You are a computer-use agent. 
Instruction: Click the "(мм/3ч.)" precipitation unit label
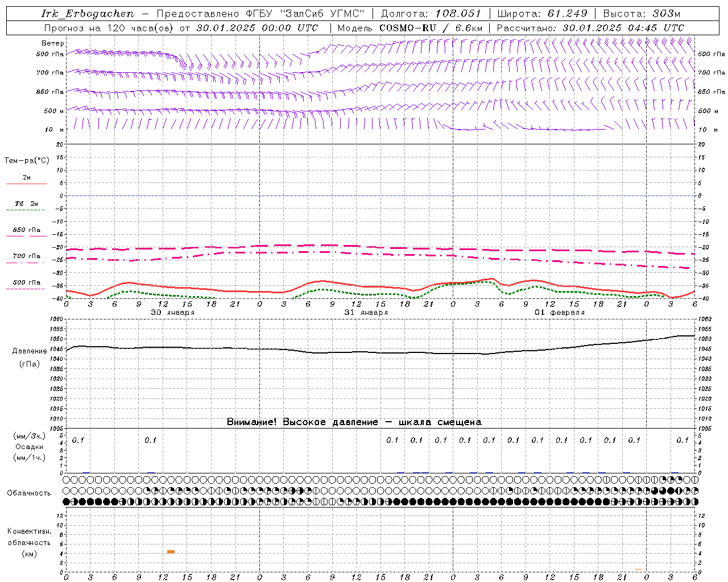pos(30,436)
